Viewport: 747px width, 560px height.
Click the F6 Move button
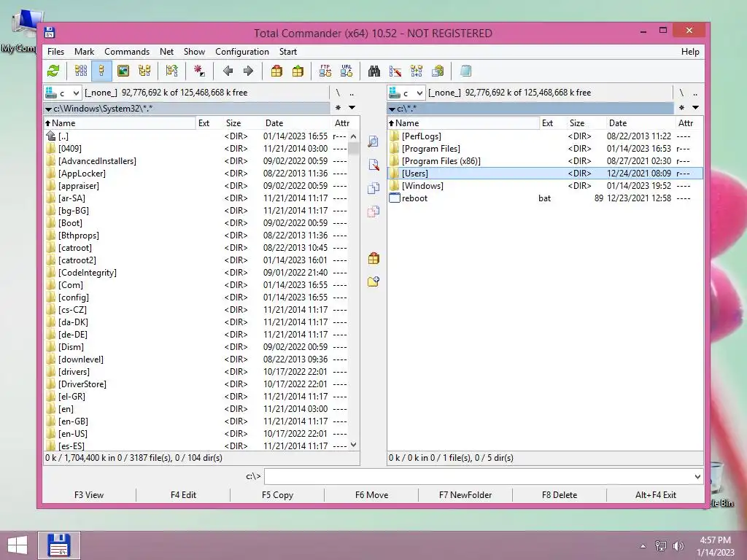pyautogui.click(x=371, y=495)
